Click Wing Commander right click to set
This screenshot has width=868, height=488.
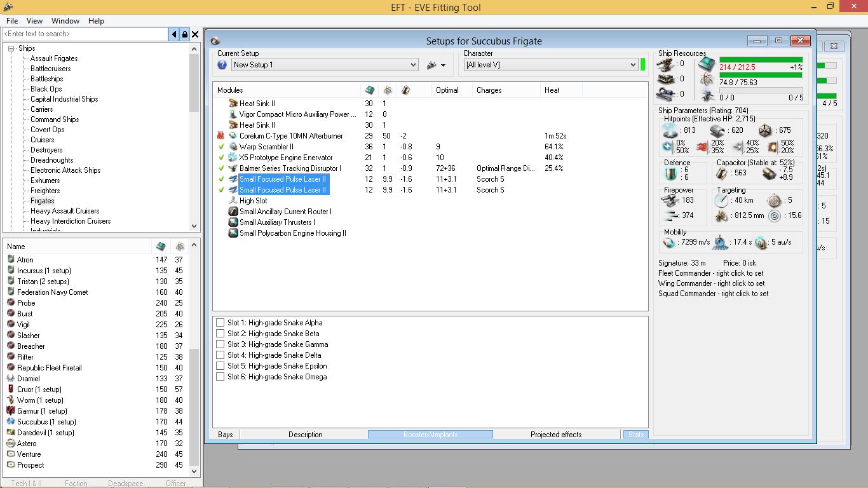click(x=712, y=283)
